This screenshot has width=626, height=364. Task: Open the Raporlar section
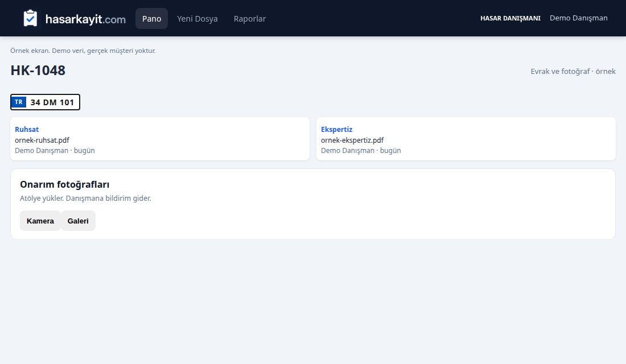(x=250, y=19)
